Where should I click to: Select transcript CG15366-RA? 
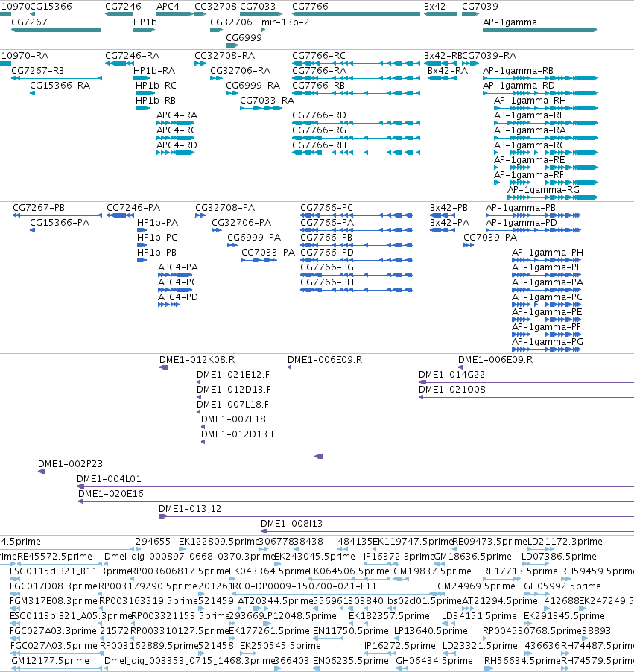coord(60,85)
